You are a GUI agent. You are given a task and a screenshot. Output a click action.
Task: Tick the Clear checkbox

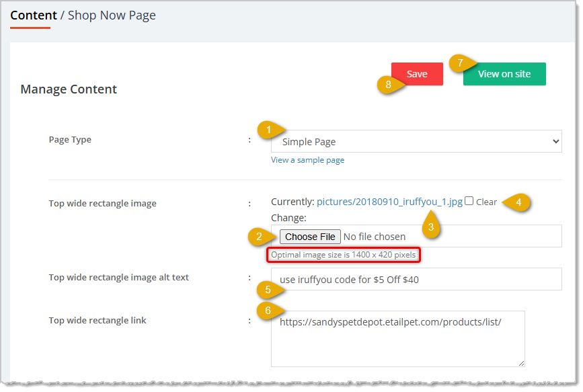point(469,201)
